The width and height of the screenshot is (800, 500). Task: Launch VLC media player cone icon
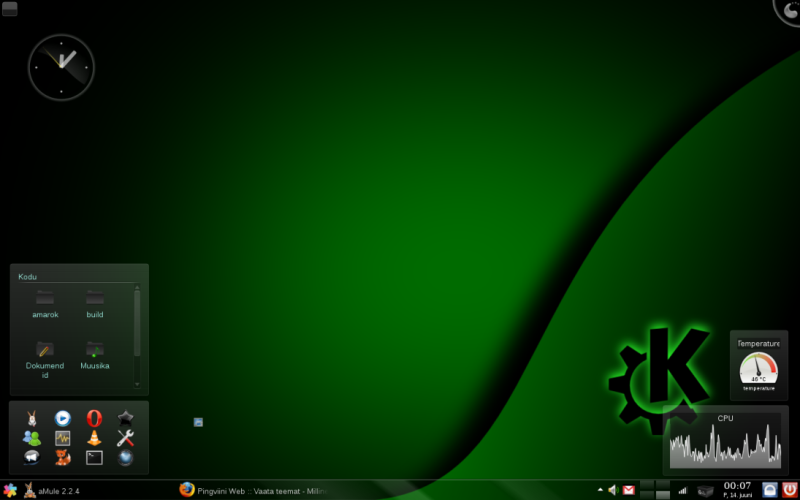[94, 438]
